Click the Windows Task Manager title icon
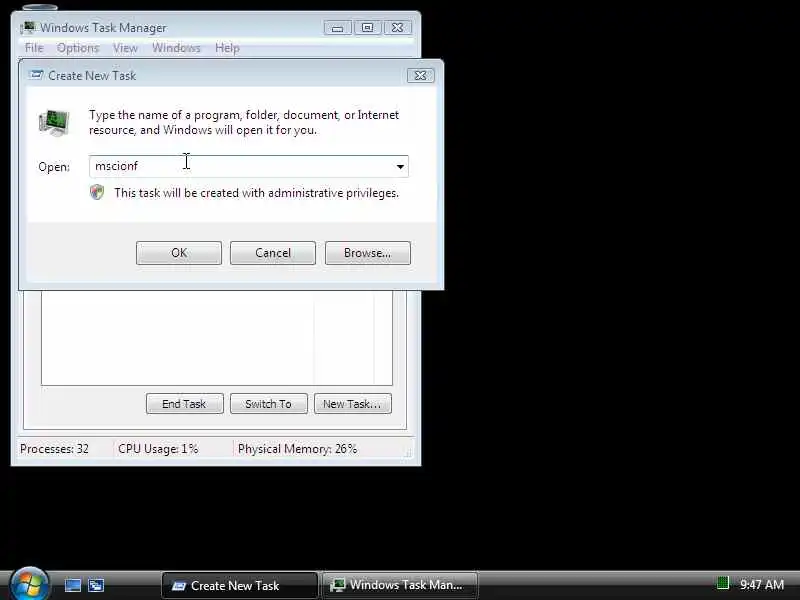800x600 pixels. (x=29, y=28)
